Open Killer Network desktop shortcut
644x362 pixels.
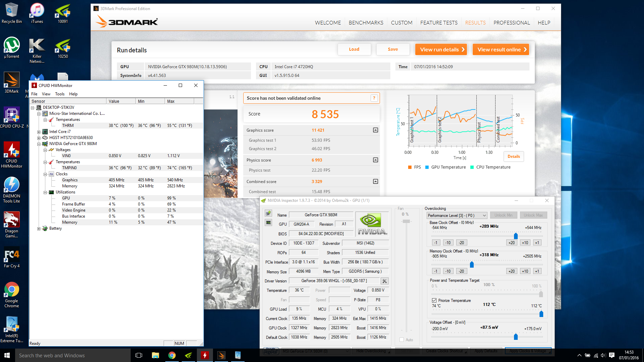click(37, 50)
